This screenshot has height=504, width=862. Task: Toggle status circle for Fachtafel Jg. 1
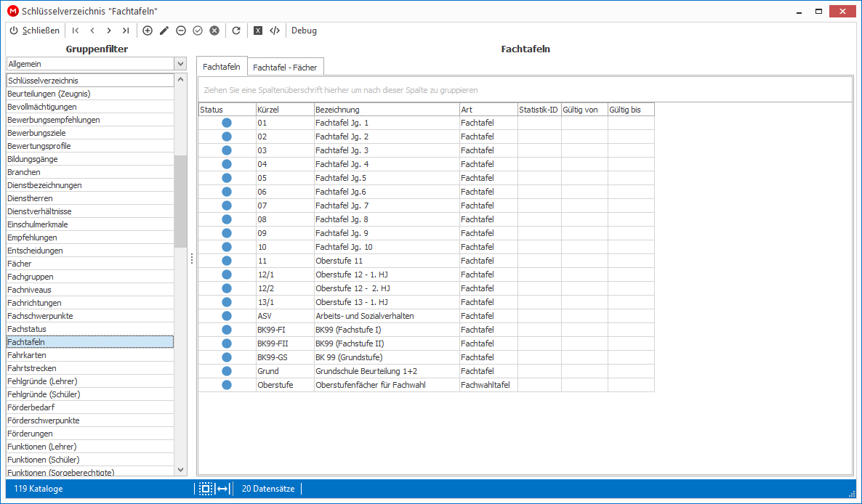227,123
